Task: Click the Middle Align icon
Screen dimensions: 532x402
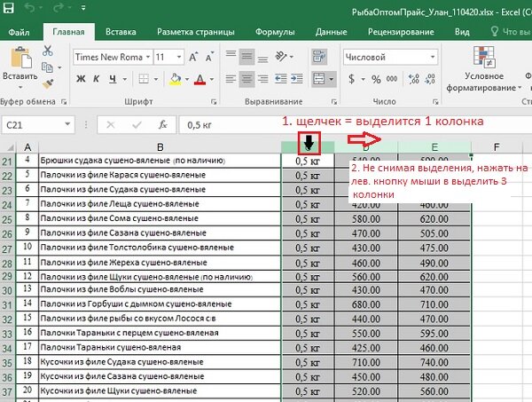Action: [x=246, y=57]
